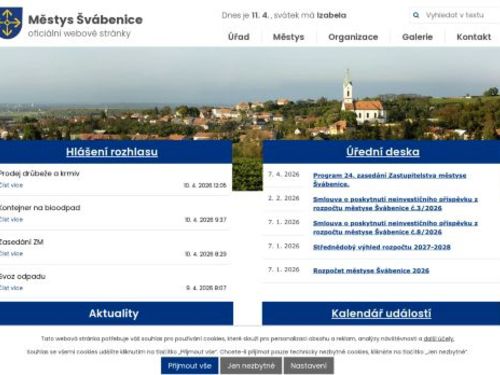
Task: Open the Úřad menu
Action: 239,37
